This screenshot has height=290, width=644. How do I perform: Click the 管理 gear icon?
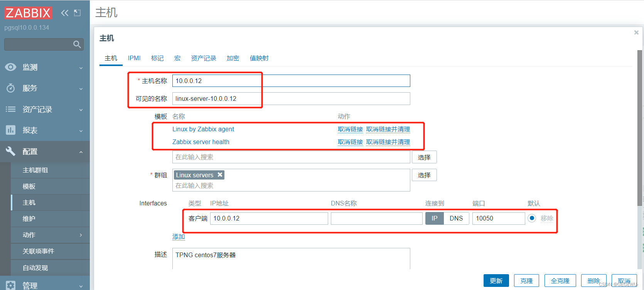coord(11,285)
